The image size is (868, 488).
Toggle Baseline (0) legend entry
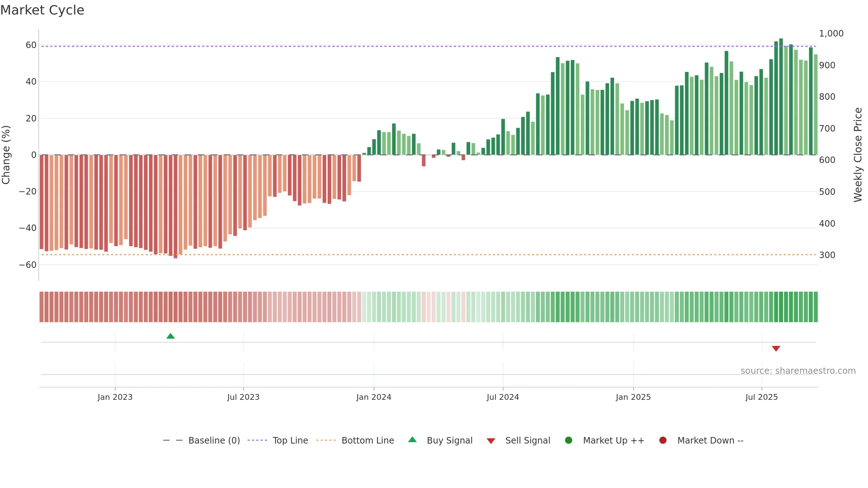pyautogui.click(x=201, y=440)
